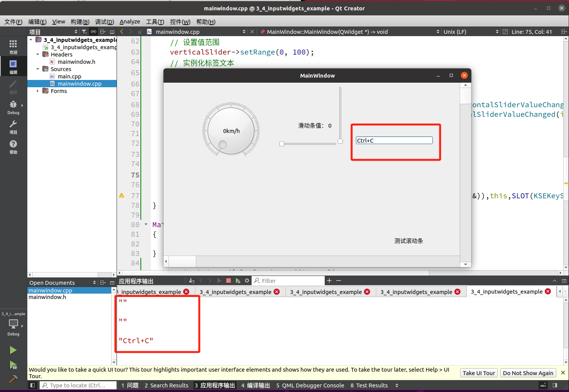Screen dimensions: 569x392
Task: Re-run with debugger in the output toolbar
Action: 238,281
